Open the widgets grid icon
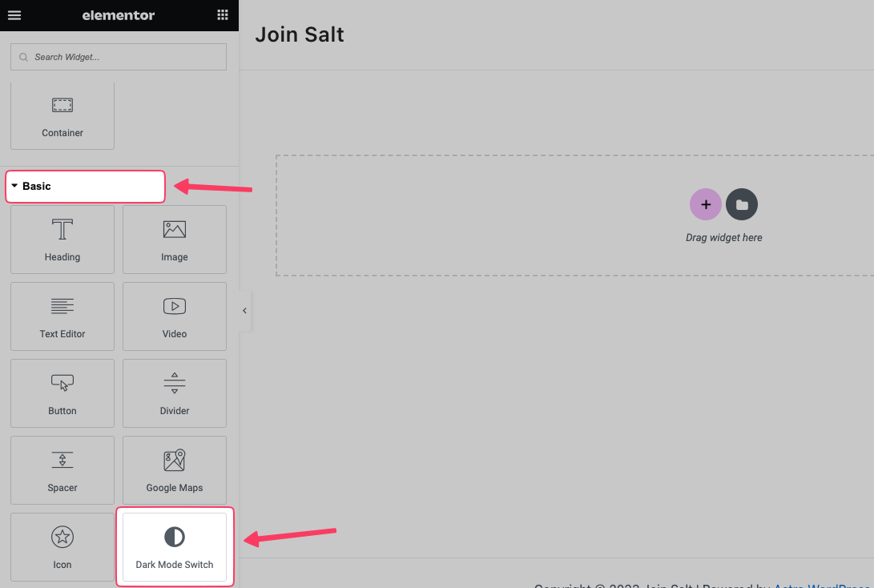Screen dimensions: 874x588 pyautogui.click(x=223, y=15)
